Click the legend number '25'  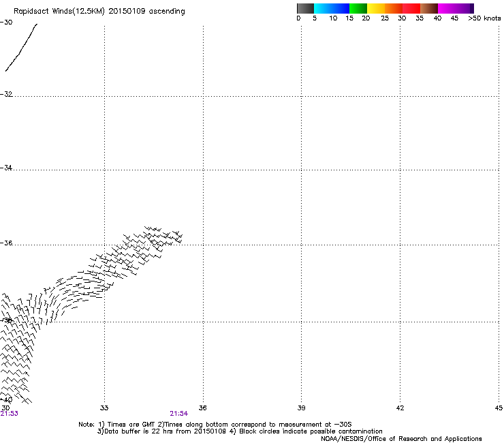385,18
